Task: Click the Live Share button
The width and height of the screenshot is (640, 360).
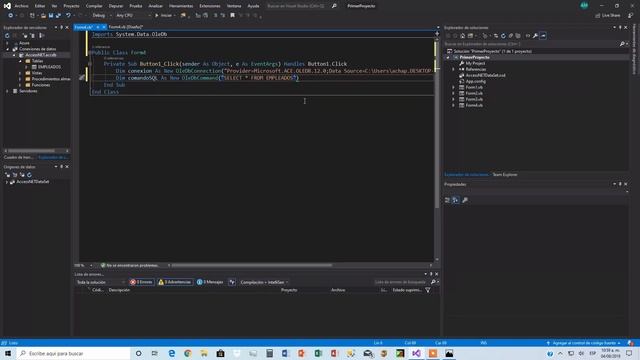Action: (x=608, y=16)
